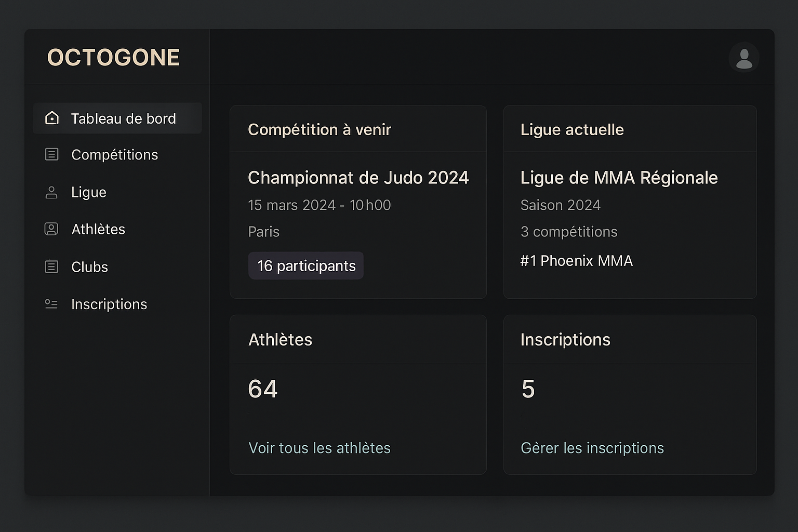Open Tableau de bord menu item
This screenshot has width=798, height=532.
[x=117, y=118]
